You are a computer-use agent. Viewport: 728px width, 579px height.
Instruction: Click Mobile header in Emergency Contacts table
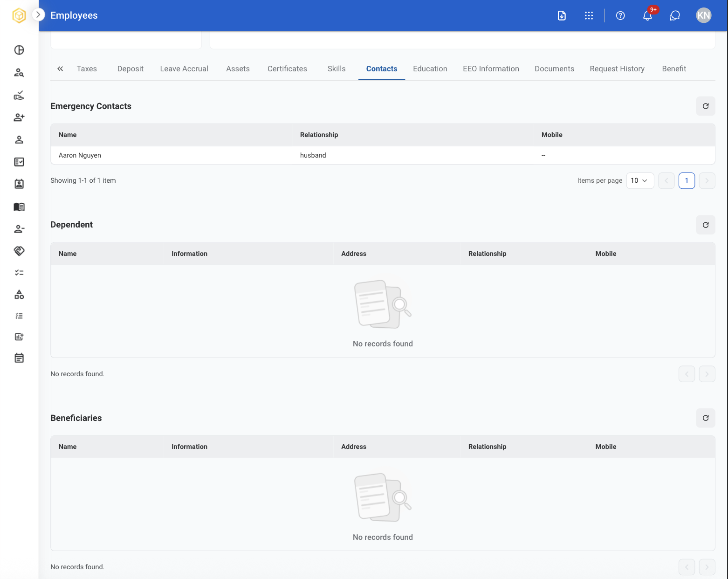552,135
